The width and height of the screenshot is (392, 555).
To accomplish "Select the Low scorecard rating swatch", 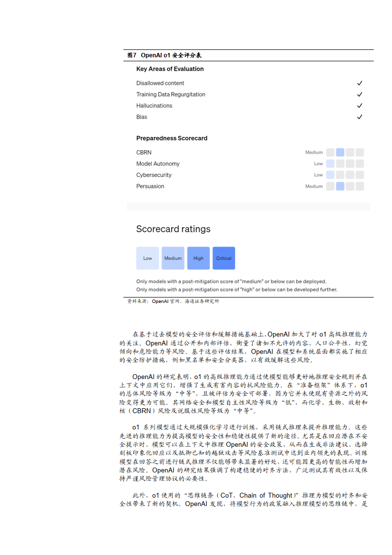I will [148, 258].
